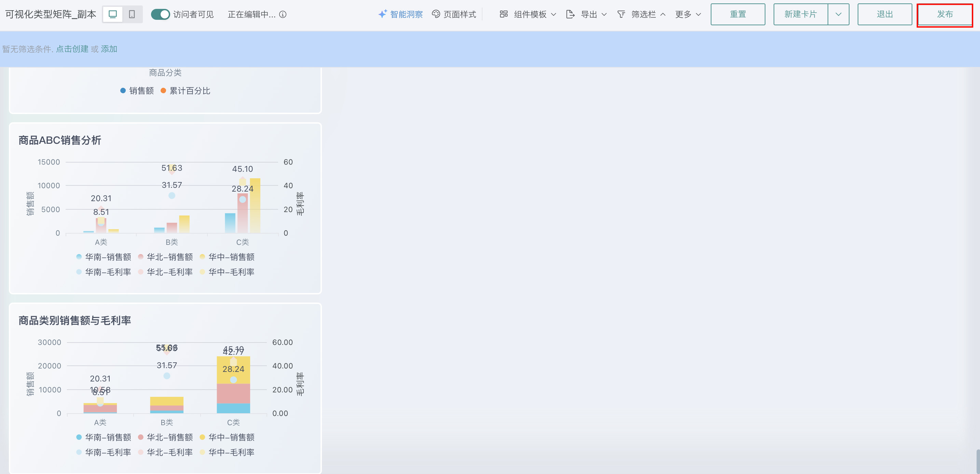Image resolution: width=980 pixels, height=474 pixels.
Task: Switch to desktop layout view icon
Action: point(113,14)
